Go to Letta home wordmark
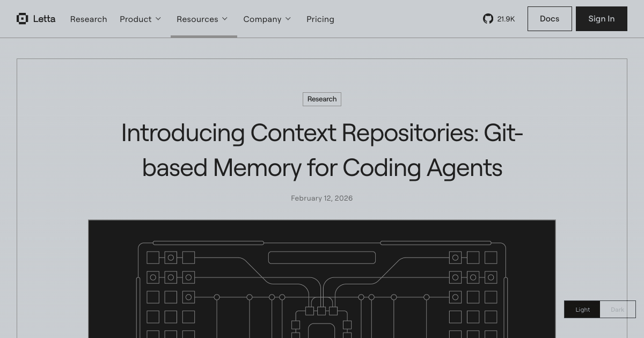Image resolution: width=644 pixels, height=338 pixels. (x=44, y=19)
